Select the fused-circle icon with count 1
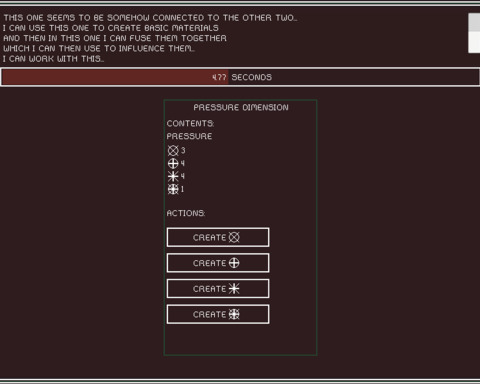This screenshot has height=384, width=480. pyautogui.click(x=173, y=189)
